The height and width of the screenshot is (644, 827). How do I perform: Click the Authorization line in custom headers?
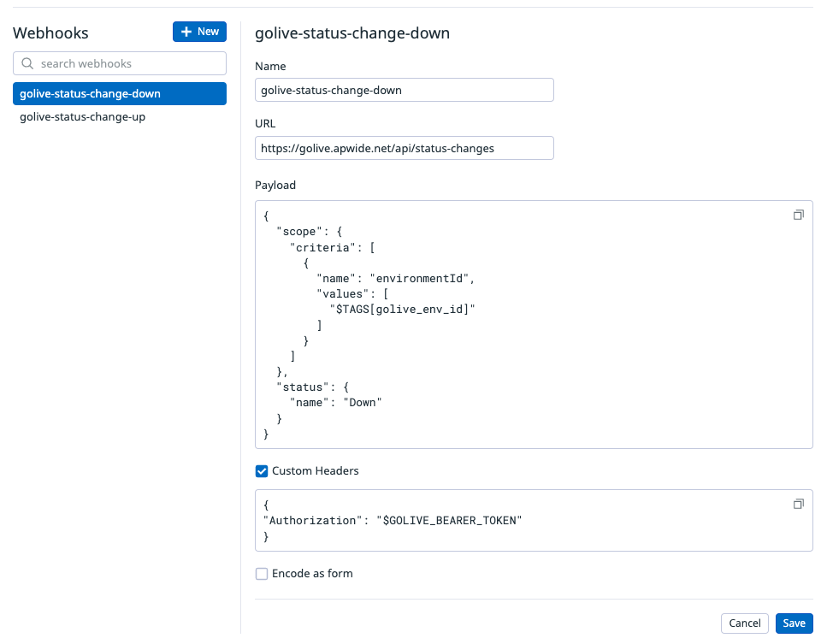tap(392, 520)
